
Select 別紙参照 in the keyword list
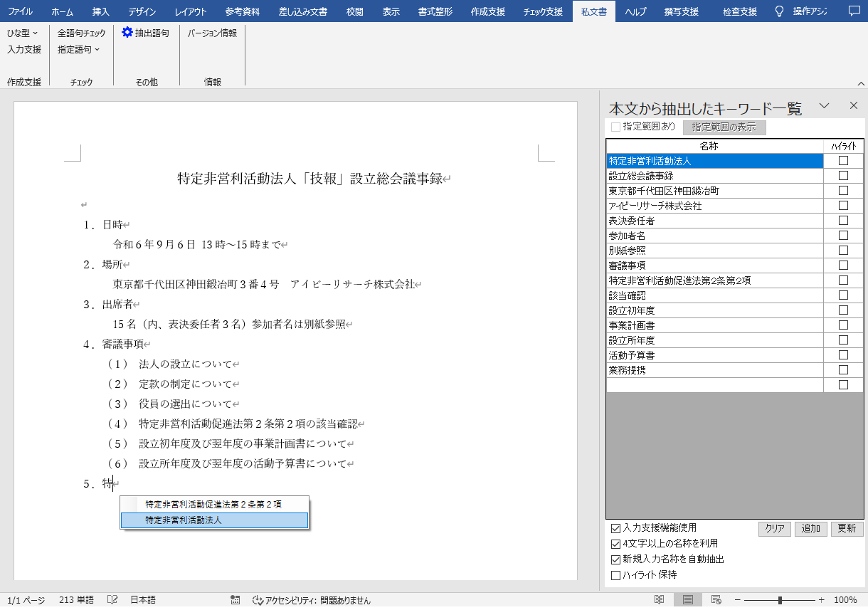715,251
